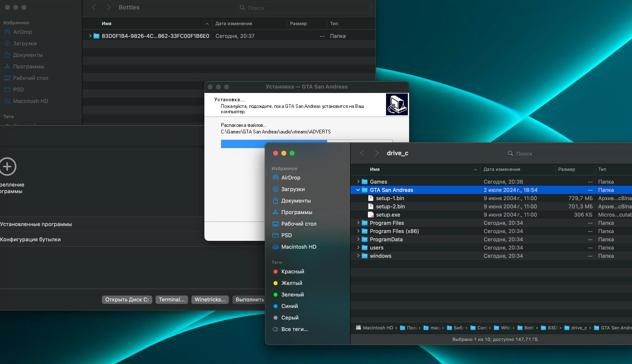
Task: Open AirDrop in Bottles window sidebar
Action: click(19, 32)
